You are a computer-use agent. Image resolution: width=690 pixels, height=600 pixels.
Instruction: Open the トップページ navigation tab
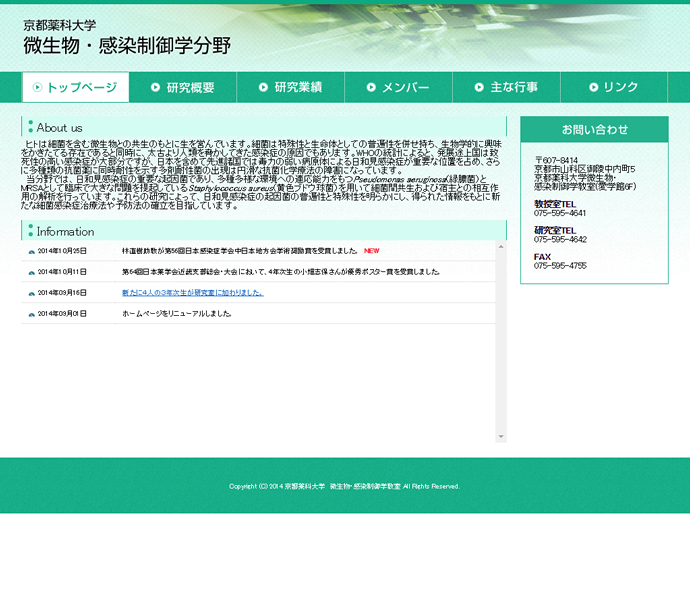click(76, 87)
